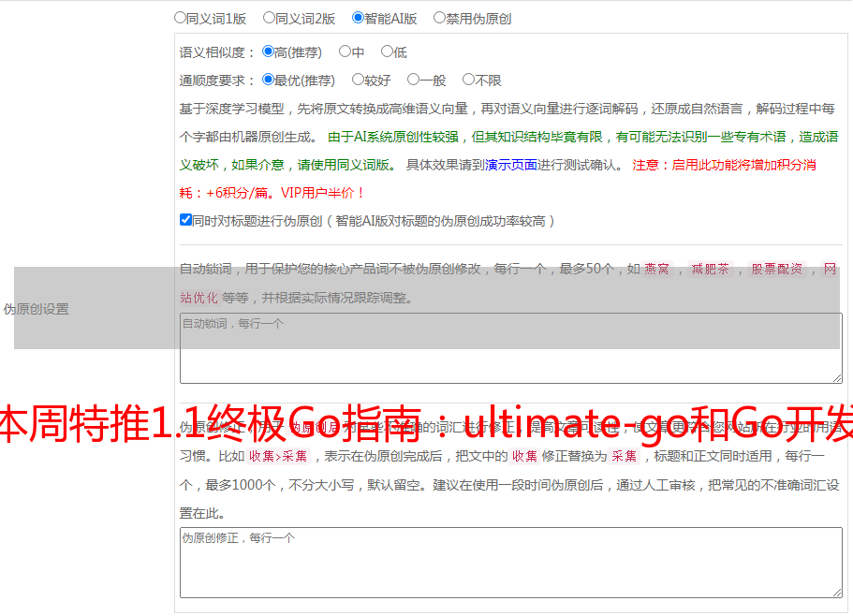Pick the 禁用伪原创 radio option

pos(439,18)
